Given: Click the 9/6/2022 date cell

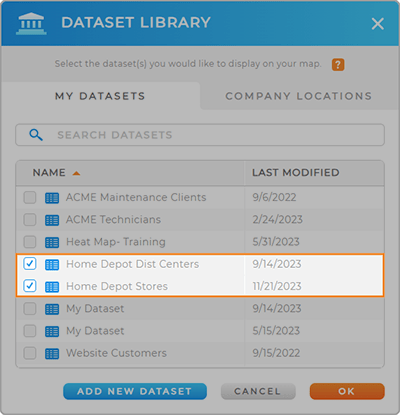Looking at the screenshot, I should [274, 197].
